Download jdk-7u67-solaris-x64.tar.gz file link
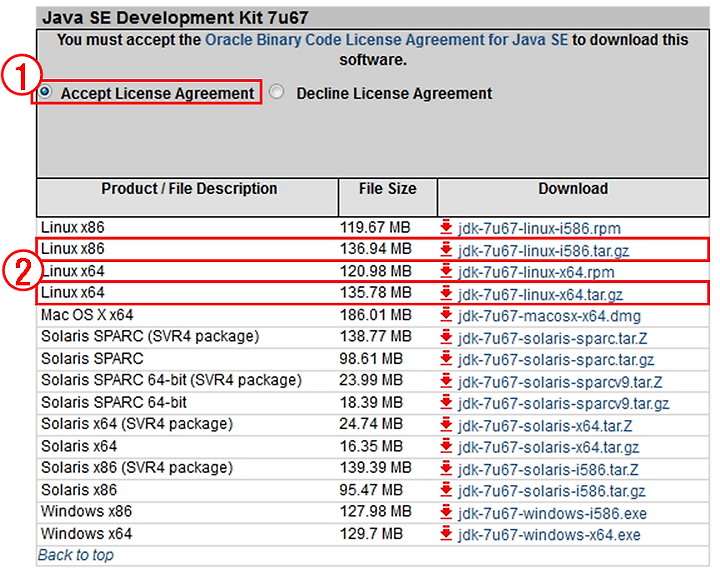This screenshot has width=720, height=579. click(x=549, y=448)
